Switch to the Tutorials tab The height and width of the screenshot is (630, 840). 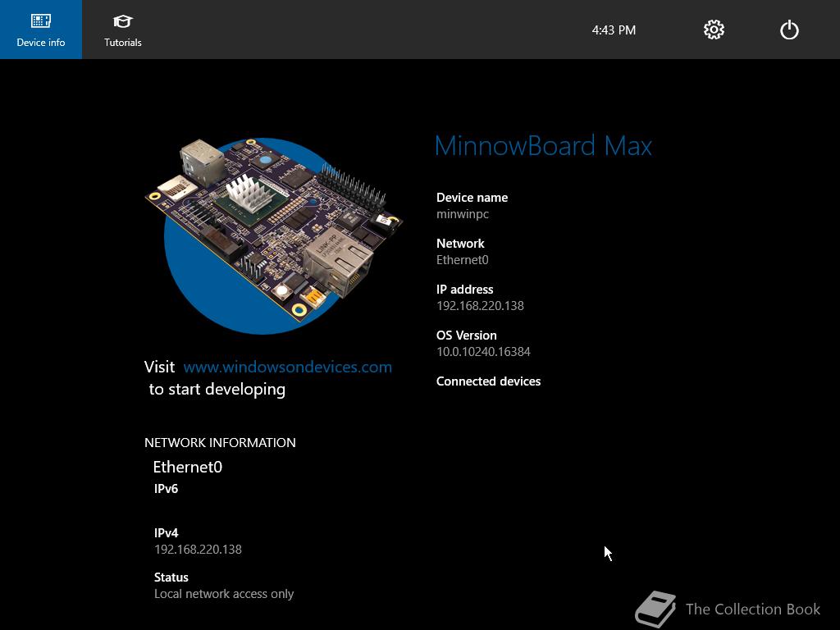coord(123,30)
